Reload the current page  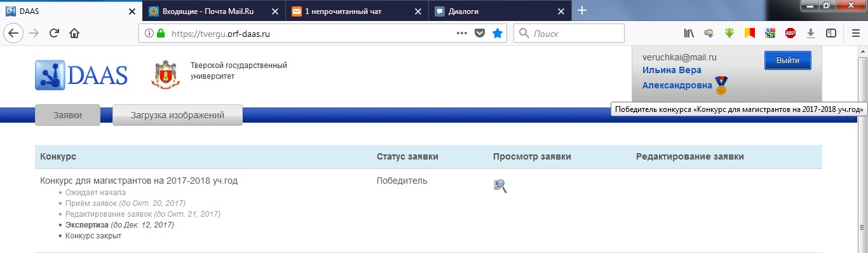click(54, 34)
